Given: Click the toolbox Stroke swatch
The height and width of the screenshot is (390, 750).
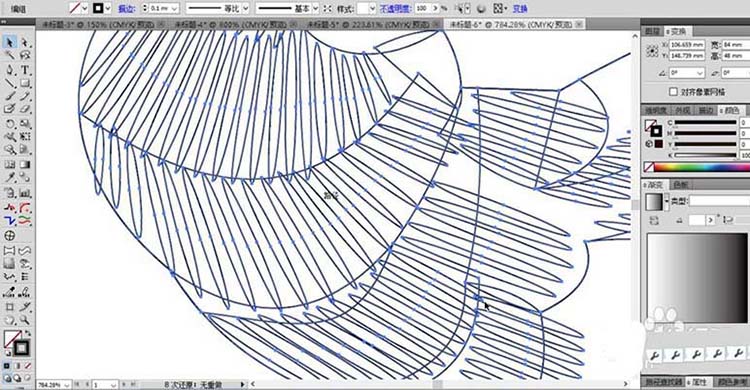Looking at the screenshot, I should 21,347.
